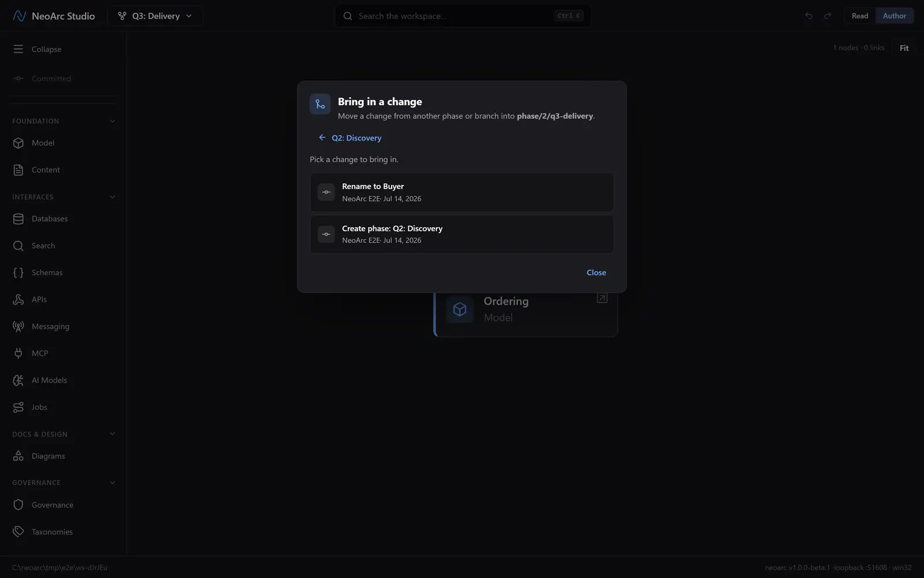Click the Ctrl K shortcut badge
The width and height of the screenshot is (924, 578).
point(569,16)
